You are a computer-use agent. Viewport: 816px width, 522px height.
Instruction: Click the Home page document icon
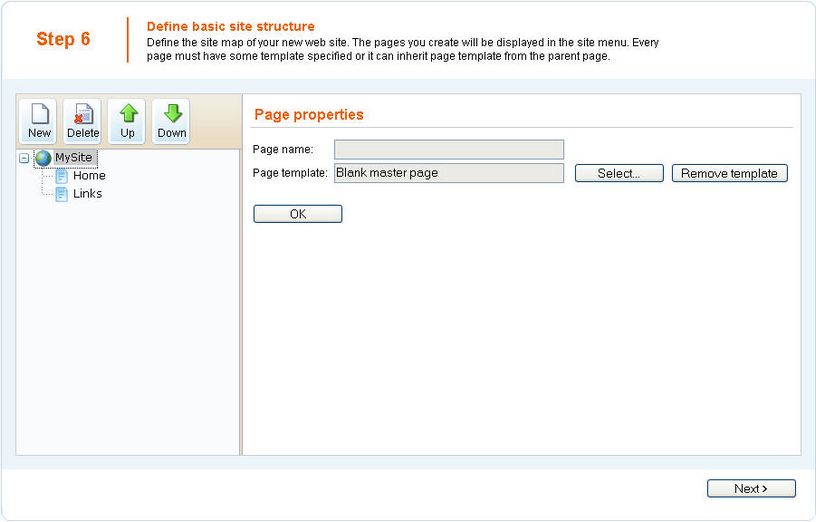point(61,176)
